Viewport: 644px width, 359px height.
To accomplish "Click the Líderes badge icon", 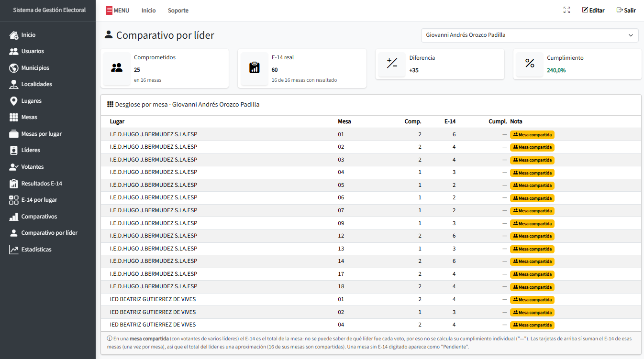I will click(13, 150).
